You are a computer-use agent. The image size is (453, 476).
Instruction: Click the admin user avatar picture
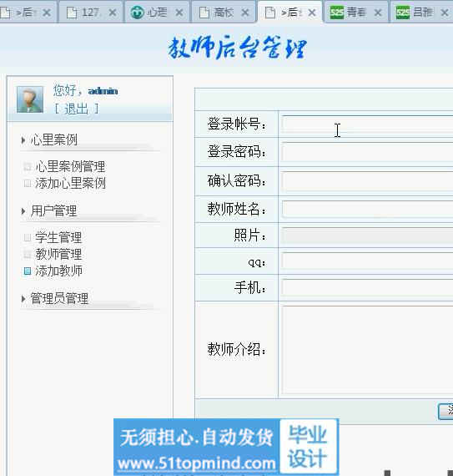30,99
